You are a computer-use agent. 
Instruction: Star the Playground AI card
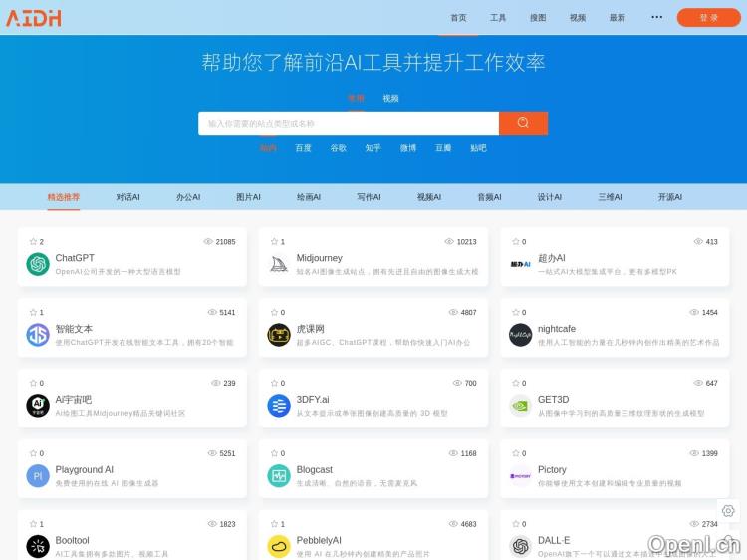pyautogui.click(x=33, y=453)
